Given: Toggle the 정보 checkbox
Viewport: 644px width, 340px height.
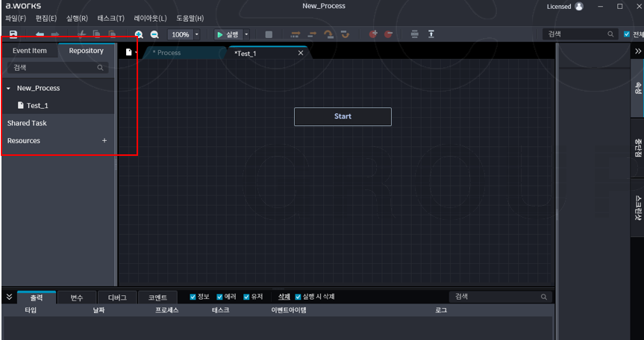Looking at the screenshot, I should coord(193,297).
